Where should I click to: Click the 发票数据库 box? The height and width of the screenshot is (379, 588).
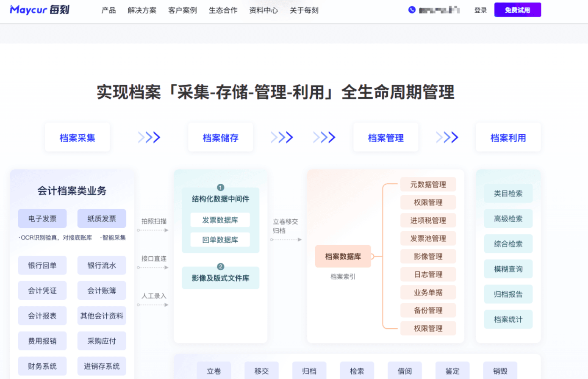pos(220,220)
